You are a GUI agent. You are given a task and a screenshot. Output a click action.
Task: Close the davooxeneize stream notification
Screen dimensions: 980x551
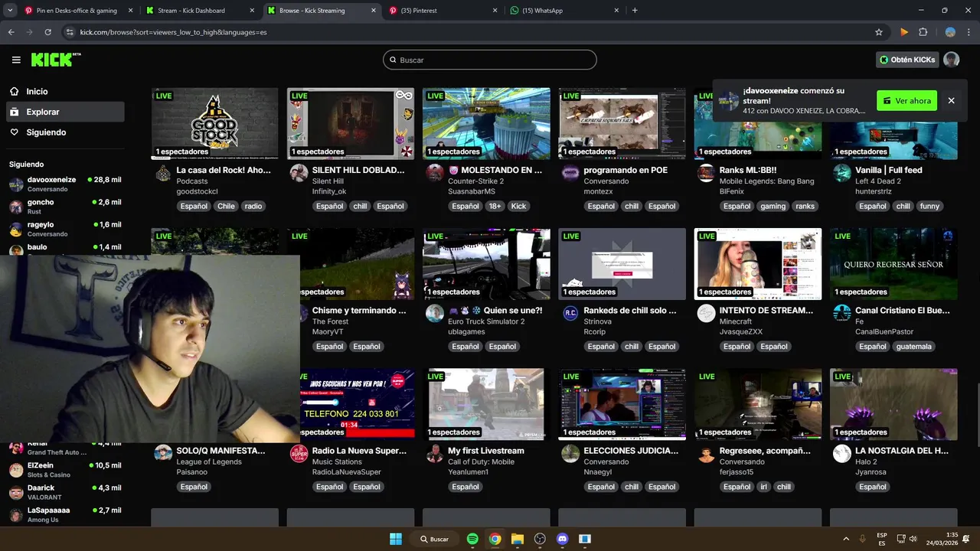pyautogui.click(x=951, y=100)
